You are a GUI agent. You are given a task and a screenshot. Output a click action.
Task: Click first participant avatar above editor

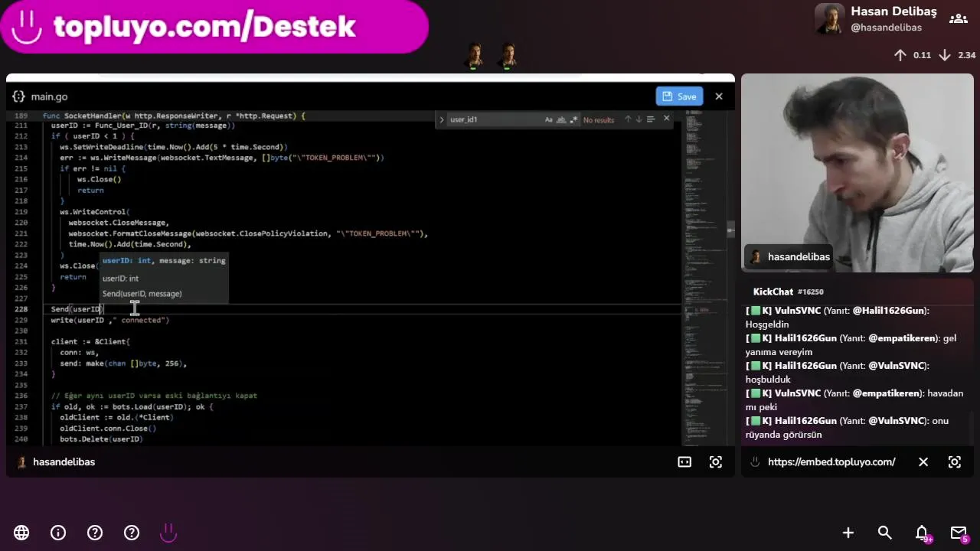475,56
